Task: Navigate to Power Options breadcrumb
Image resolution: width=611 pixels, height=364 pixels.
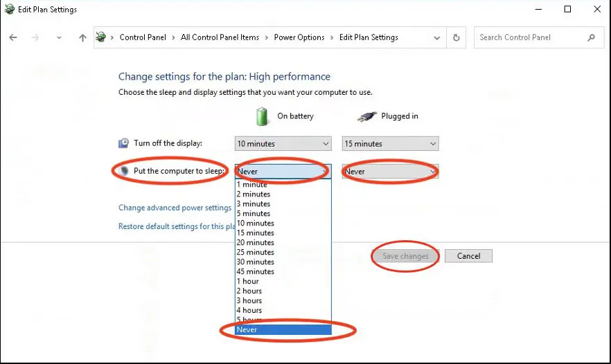Action: point(299,37)
